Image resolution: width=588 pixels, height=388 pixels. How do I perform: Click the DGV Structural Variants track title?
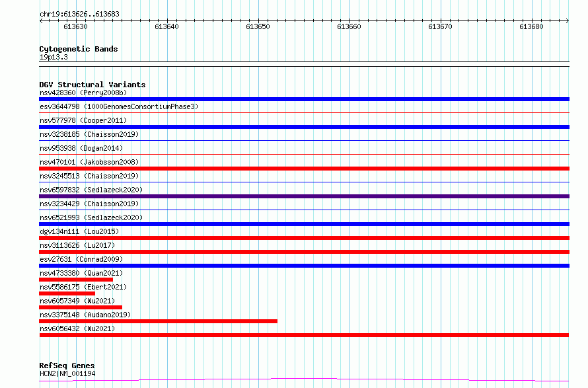click(92, 85)
